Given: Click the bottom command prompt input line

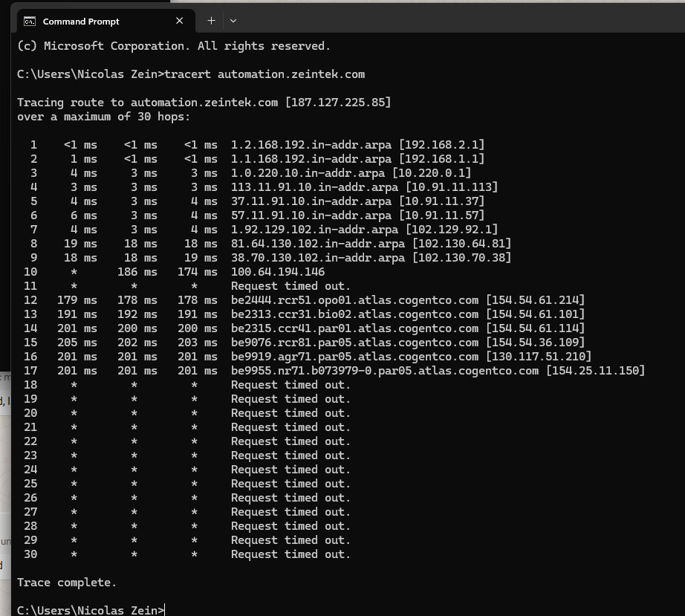Looking at the screenshot, I should [x=91, y=610].
